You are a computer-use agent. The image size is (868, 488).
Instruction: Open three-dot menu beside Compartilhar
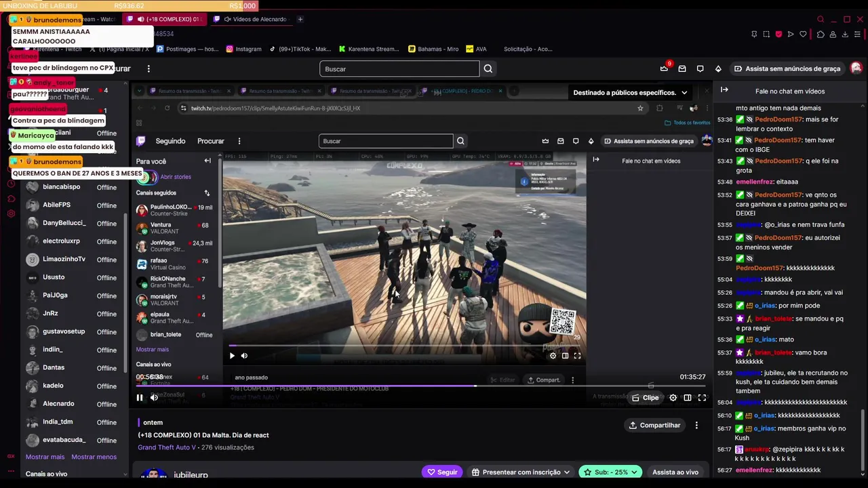tap(696, 425)
